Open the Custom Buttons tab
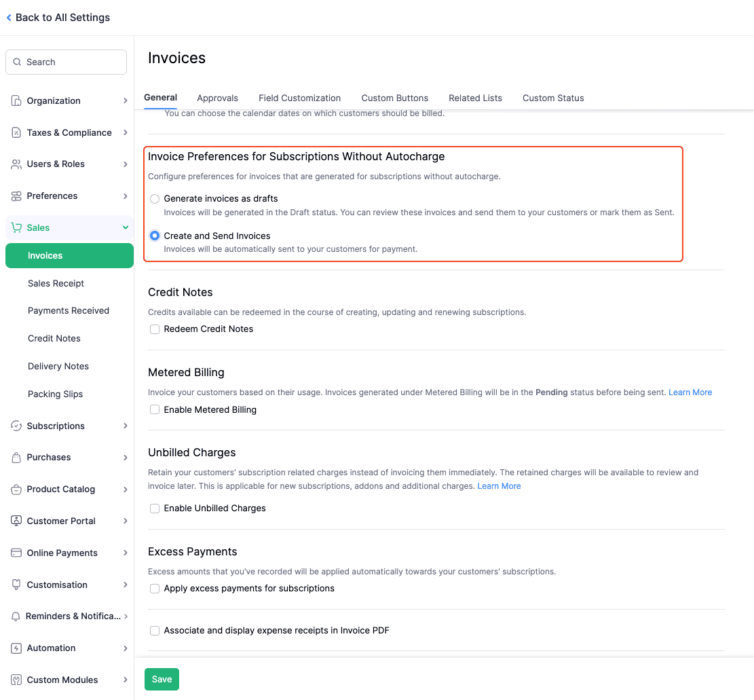 pos(394,98)
